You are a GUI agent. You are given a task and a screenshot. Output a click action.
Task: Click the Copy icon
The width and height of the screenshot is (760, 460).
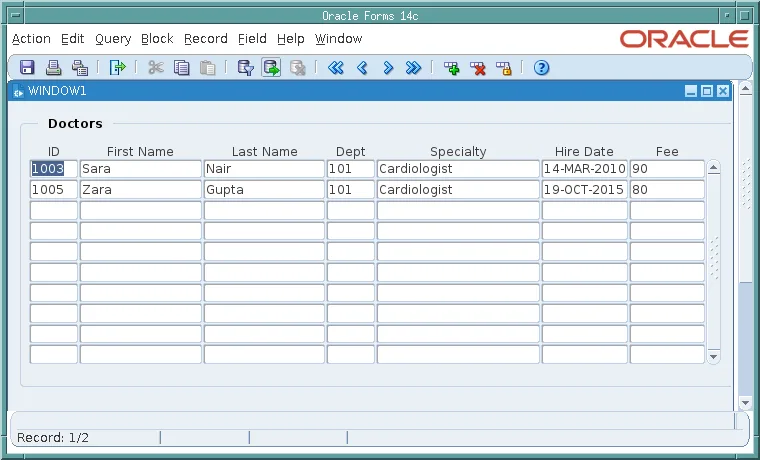click(182, 67)
